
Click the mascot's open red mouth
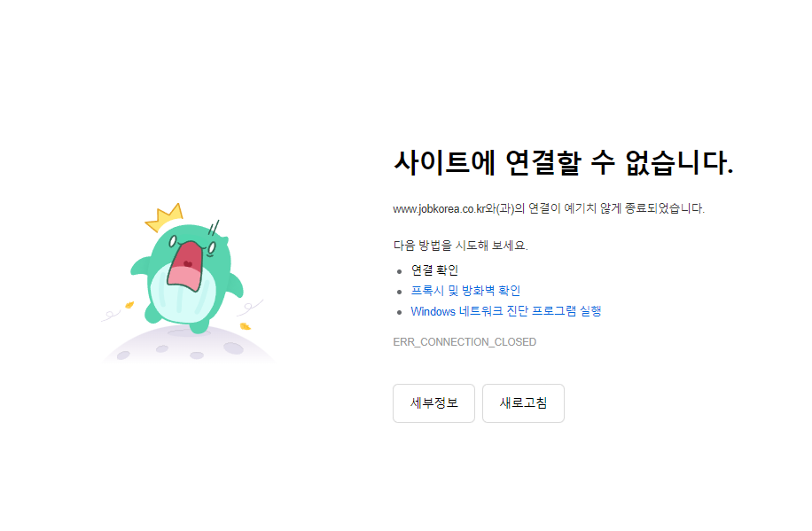coord(185,265)
